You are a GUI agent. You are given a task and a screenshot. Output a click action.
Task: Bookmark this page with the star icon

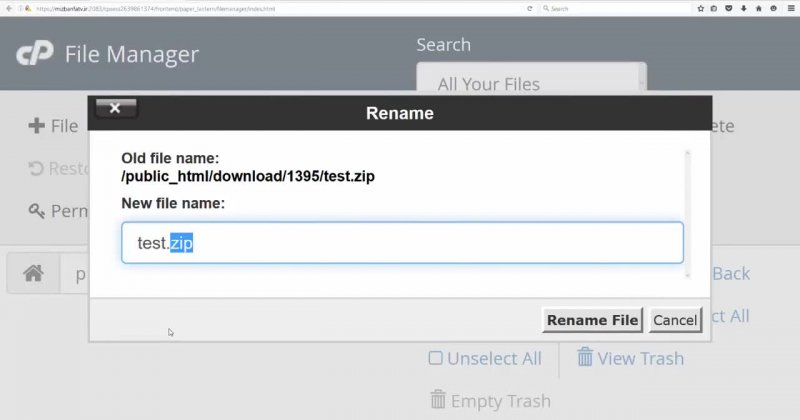point(701,8)
